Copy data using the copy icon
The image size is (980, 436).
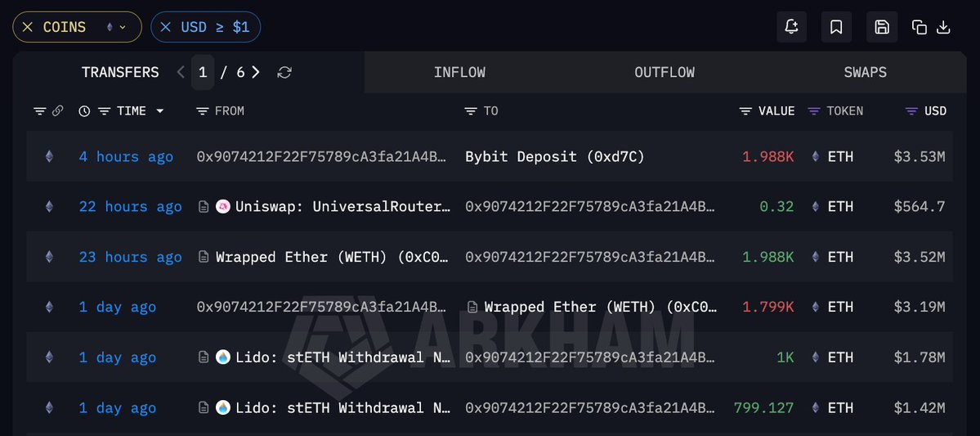(919, 27)
